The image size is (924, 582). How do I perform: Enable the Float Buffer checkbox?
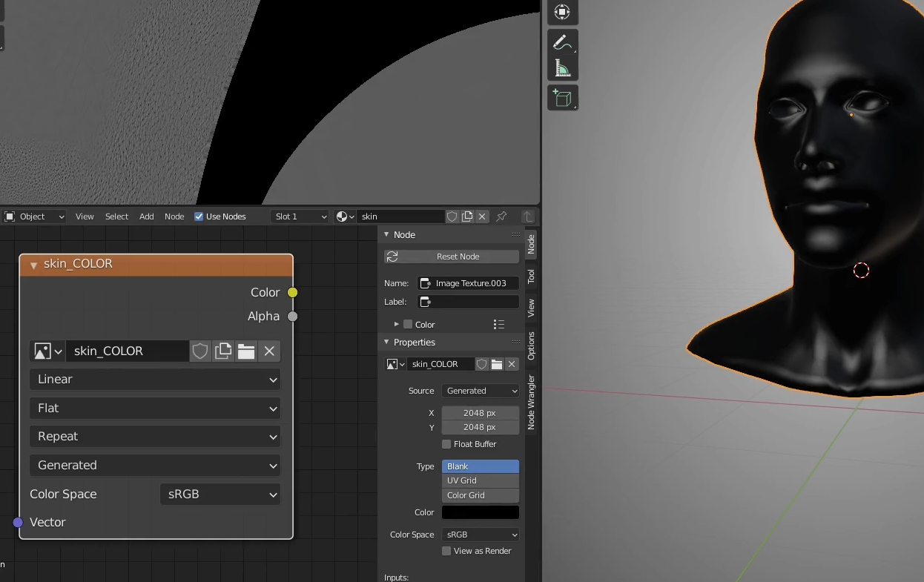click(x=446, y=444)
